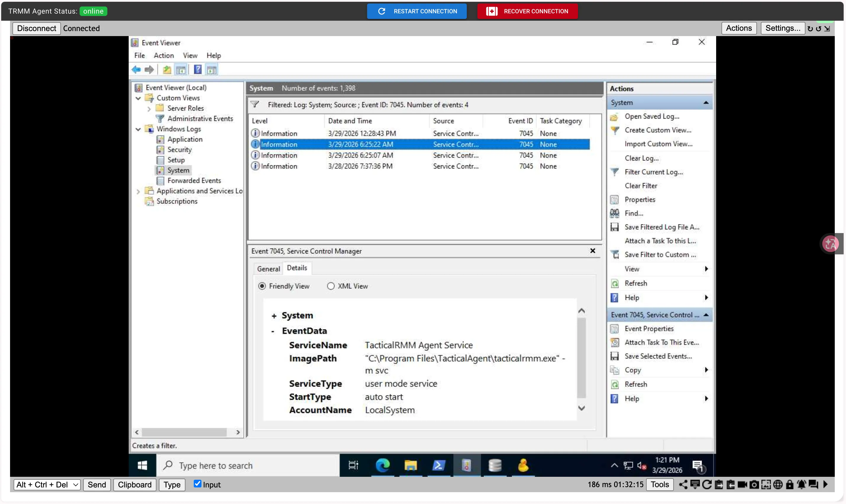Click the Windows Start button
Screen dimensions: 846x504
[x=142, y=465]
